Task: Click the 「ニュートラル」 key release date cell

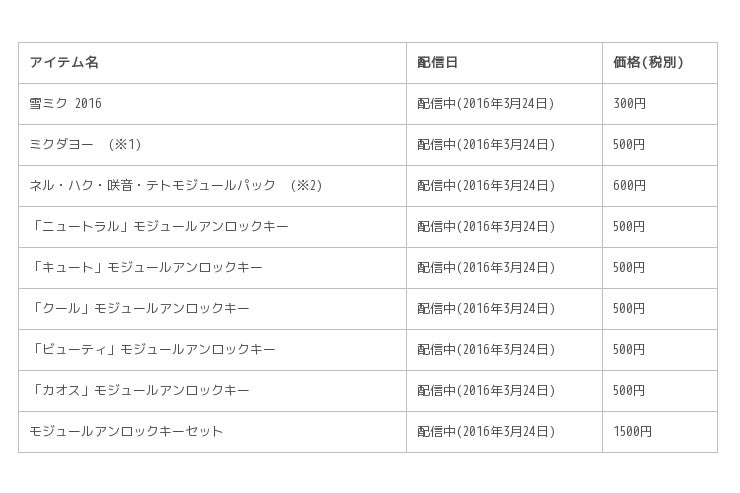Action: tap(486, 227)
